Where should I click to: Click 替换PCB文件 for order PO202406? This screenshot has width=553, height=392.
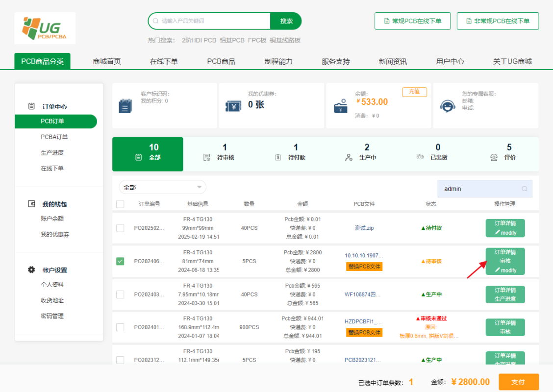click(364, 267)
